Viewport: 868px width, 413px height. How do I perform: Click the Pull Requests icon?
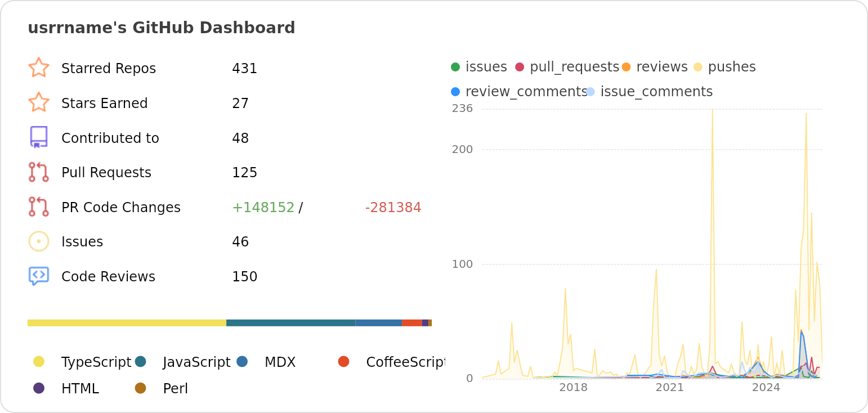tap(38, 172)
